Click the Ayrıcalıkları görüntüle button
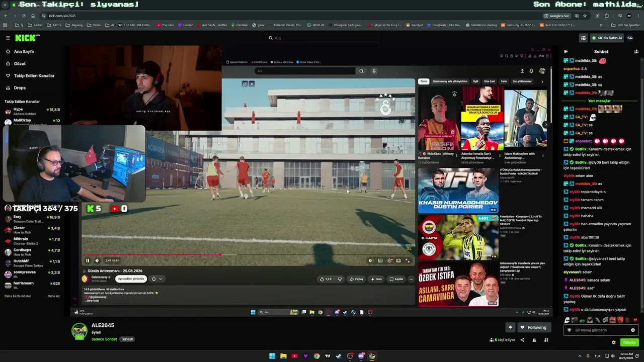 point(131,279)
